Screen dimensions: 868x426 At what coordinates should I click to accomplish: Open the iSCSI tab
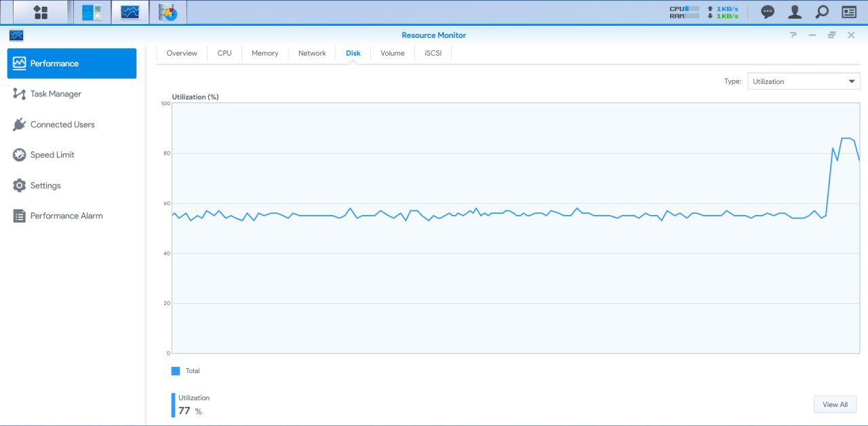433,53
